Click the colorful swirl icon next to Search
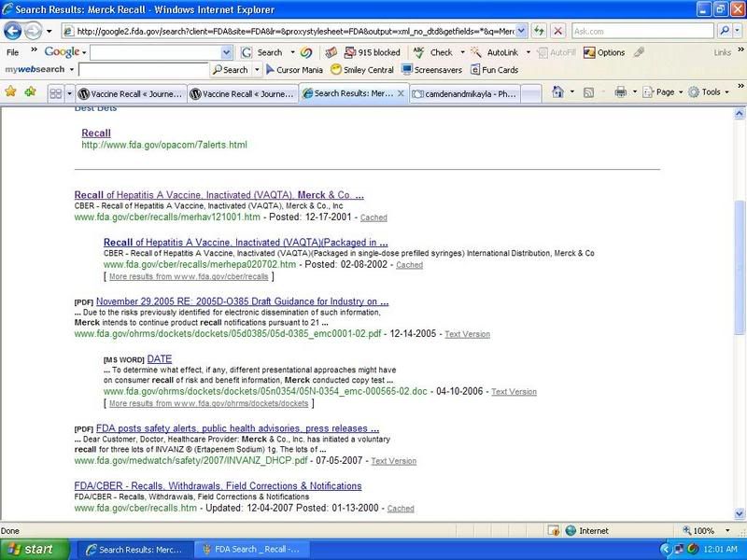 pos(306,52)
